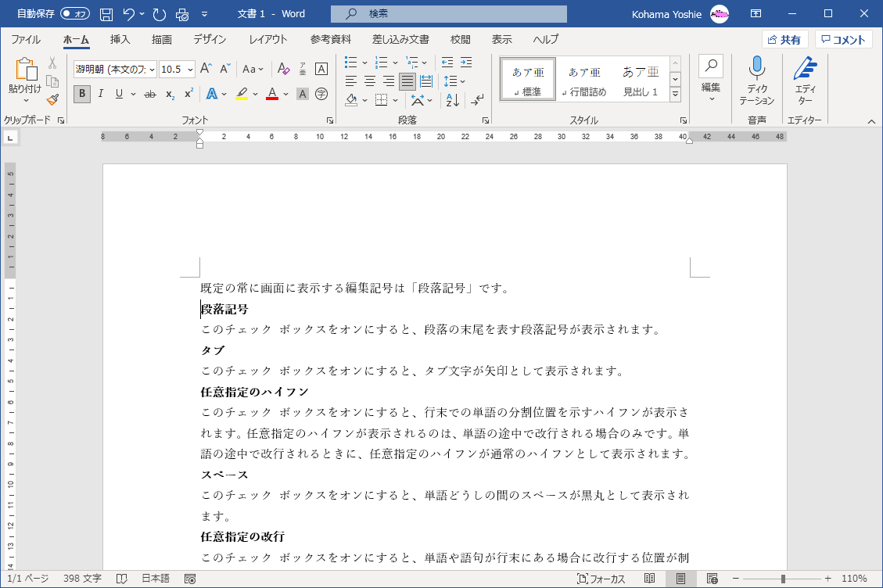Apply the 標準 style
Screen dimensions: 883x588
pos(528,80)
